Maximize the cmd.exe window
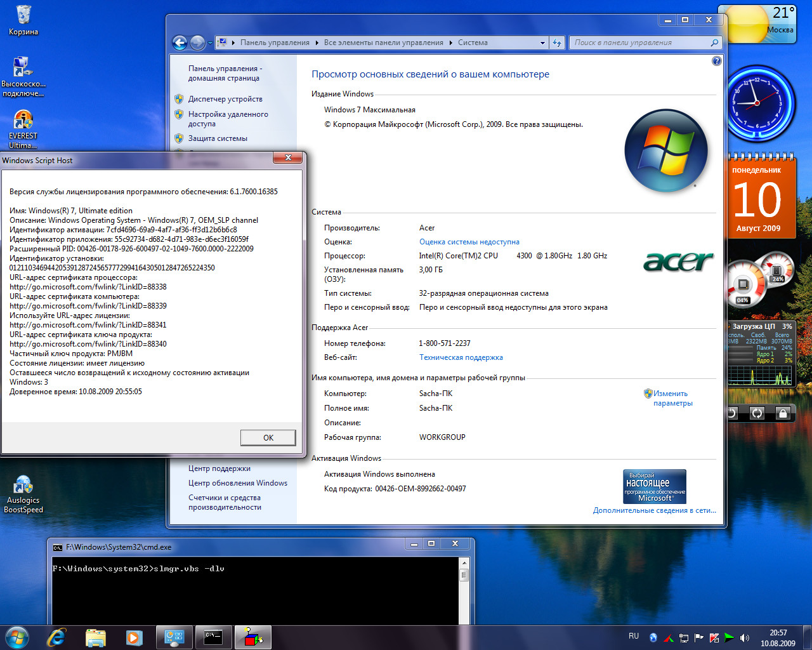 point(431,543)
